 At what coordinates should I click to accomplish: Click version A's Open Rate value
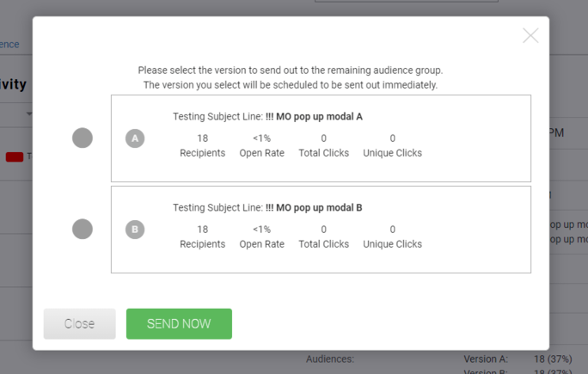click(261, 145)
